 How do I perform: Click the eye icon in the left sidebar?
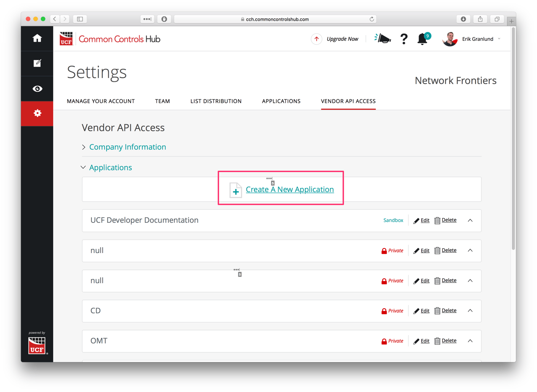[x=37, y=88]
